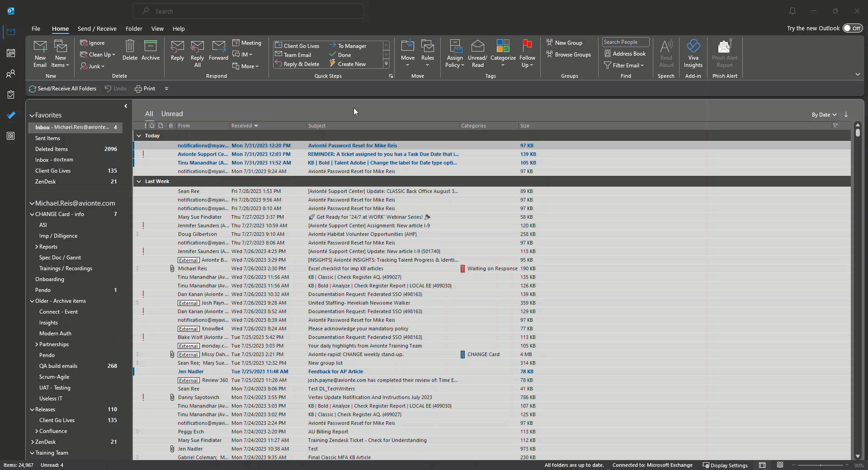The width and height of the screenshot is (868, 470).
Task: Apply the Client Go Lives quick step
Action: click(x=297, y=46)
